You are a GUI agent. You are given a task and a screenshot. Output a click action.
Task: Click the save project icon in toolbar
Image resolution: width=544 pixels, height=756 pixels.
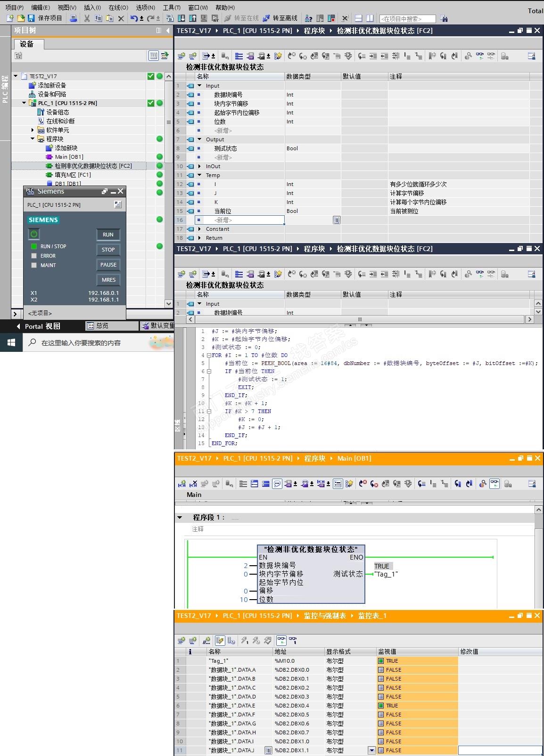tap(31, 18)
